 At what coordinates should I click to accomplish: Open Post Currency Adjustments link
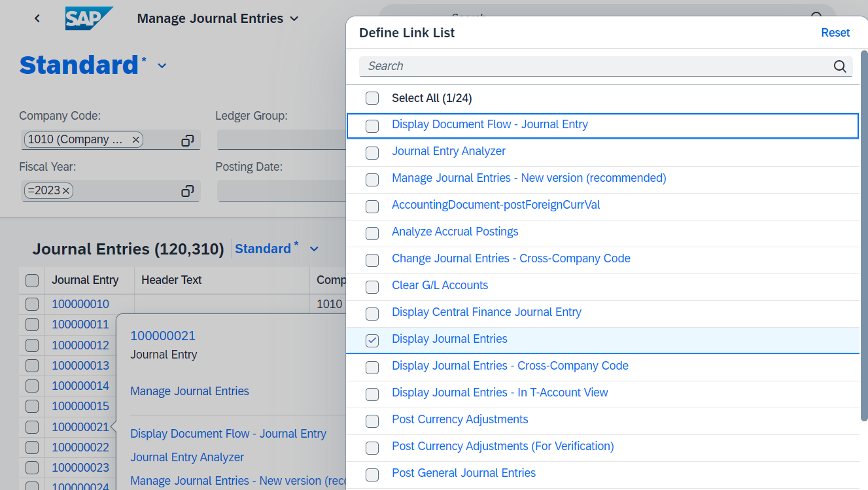(460, 419)
